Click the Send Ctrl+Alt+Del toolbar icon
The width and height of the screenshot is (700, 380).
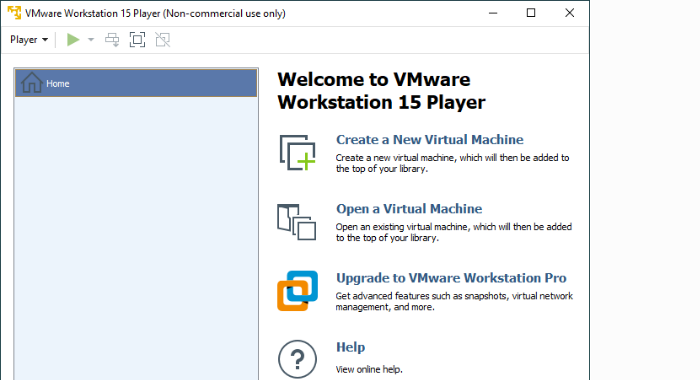(112, 40)
